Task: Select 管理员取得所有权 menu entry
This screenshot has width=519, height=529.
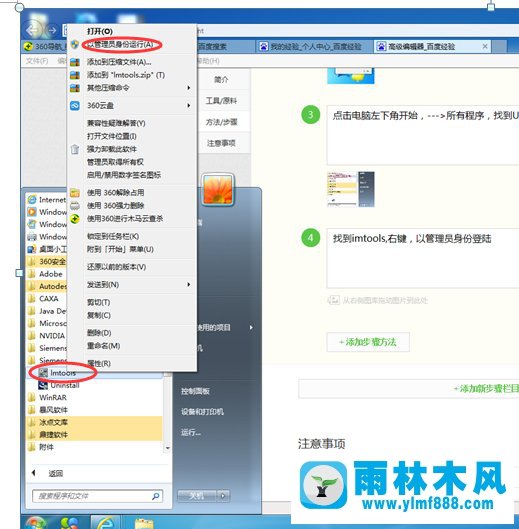Action: click(115, 162)
